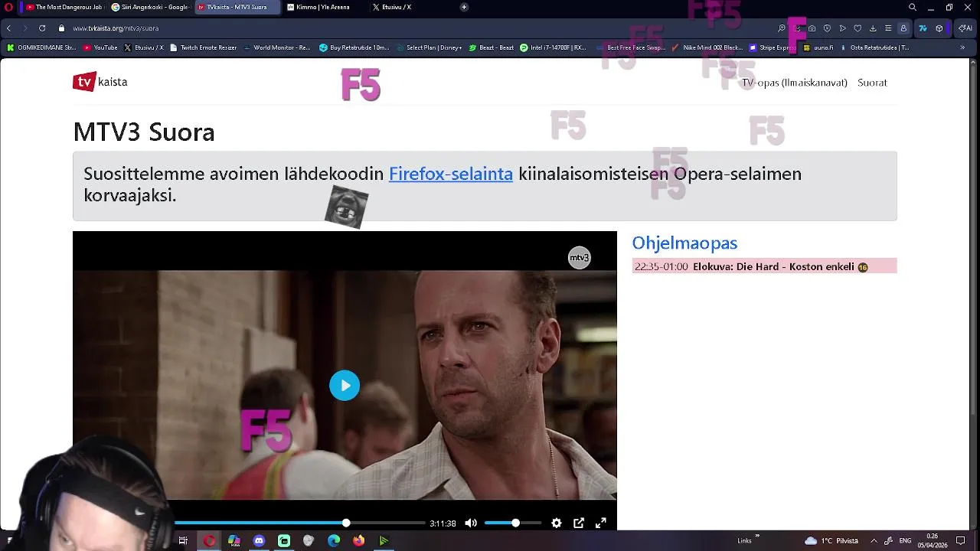Switch to Etusivu / X tab
Image resolution: width=980 pixels, height=551 pixels.
point(410,7)
